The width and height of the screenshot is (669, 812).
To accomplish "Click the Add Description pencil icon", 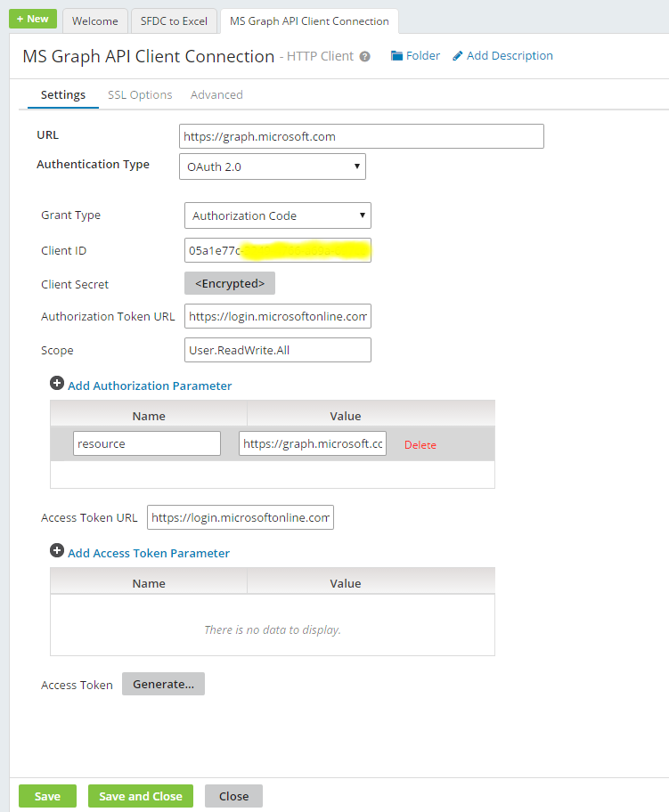I will (x=458, y=55).
